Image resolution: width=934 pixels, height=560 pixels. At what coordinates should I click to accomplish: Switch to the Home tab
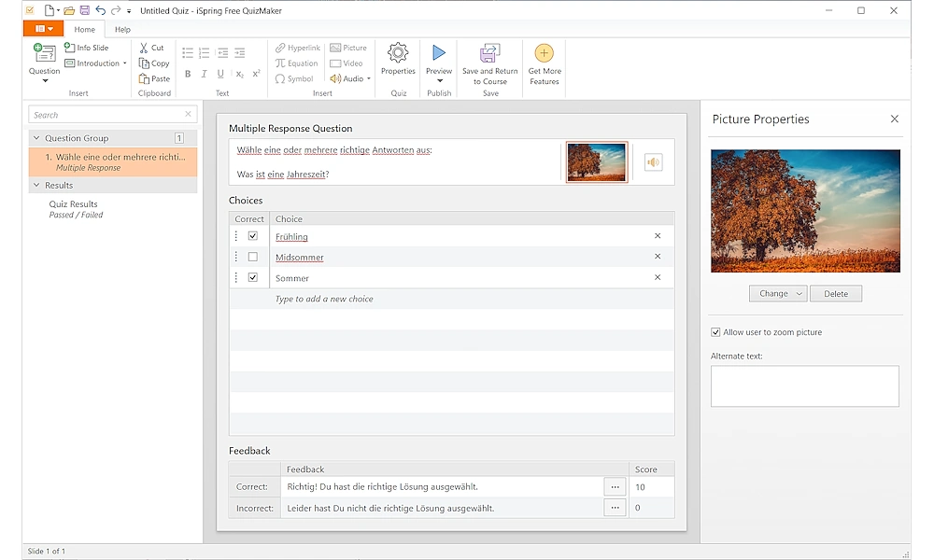84,29
